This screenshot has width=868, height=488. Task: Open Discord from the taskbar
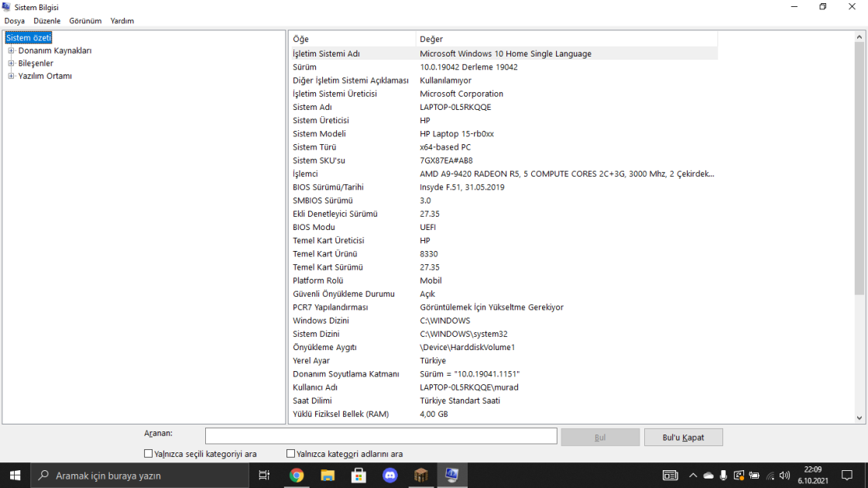tap(389, 476)
